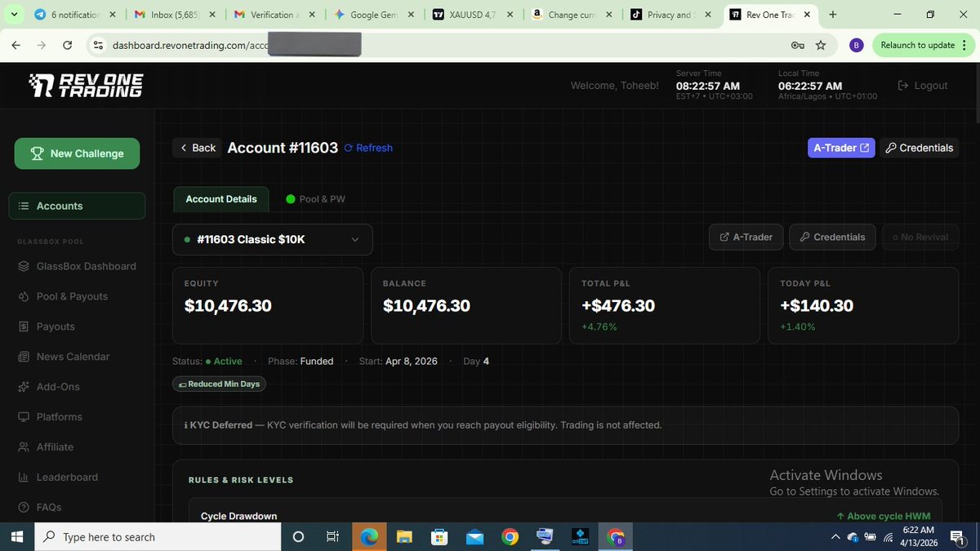The width and height of the screenshot is (980, 551).
Task: Start a New Challenge
Action: pyautogui.click(x=77, y=153)
